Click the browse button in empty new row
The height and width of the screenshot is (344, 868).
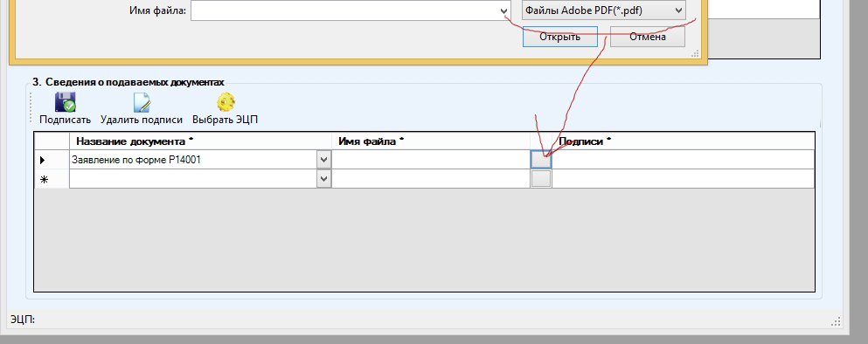click(541, 179)
